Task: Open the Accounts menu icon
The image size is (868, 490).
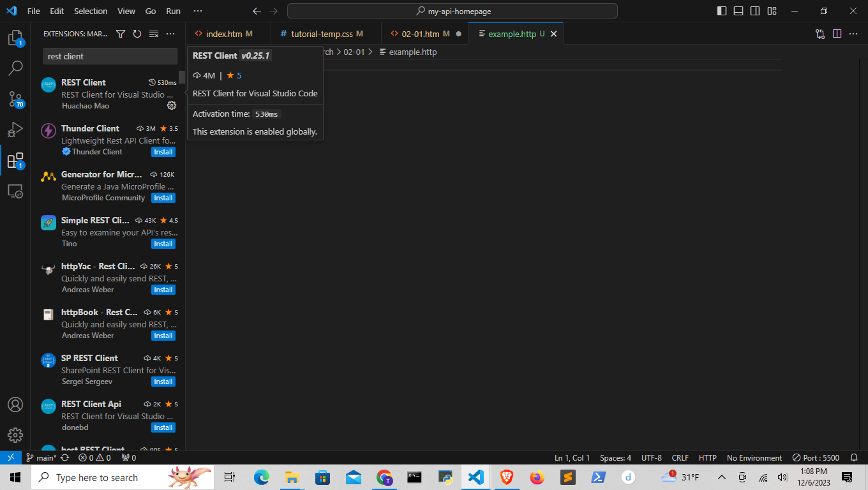Action: click(x=15, y=405)
